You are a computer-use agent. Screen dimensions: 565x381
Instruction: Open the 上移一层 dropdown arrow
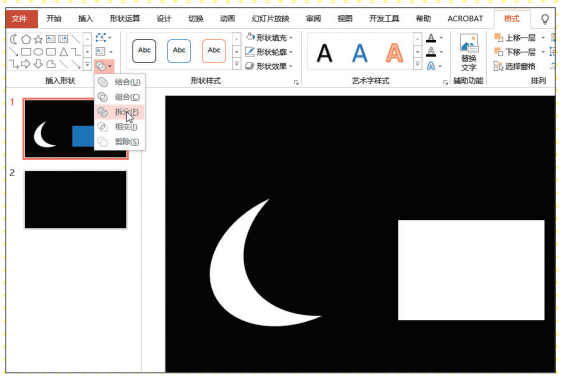(543, 37)
